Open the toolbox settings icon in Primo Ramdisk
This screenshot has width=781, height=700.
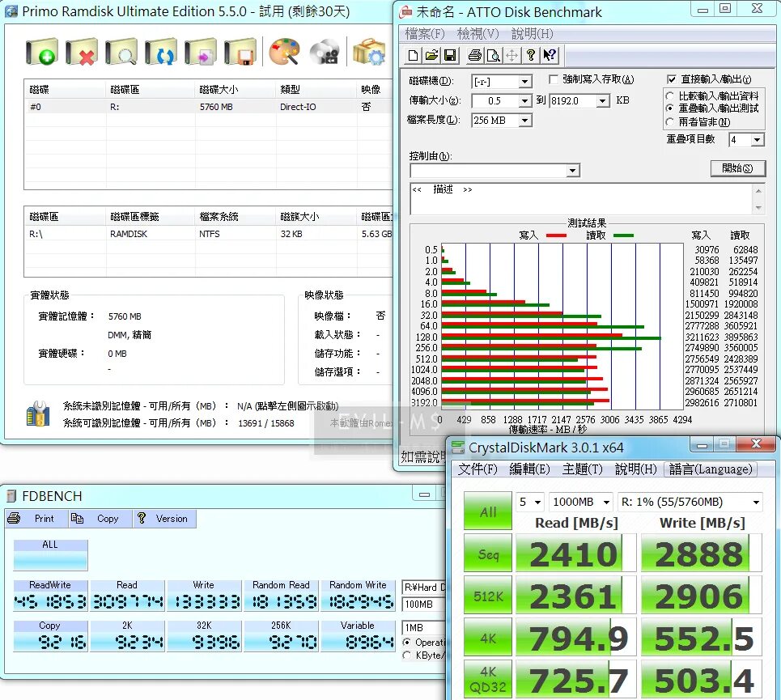click(x=369, y=52)
